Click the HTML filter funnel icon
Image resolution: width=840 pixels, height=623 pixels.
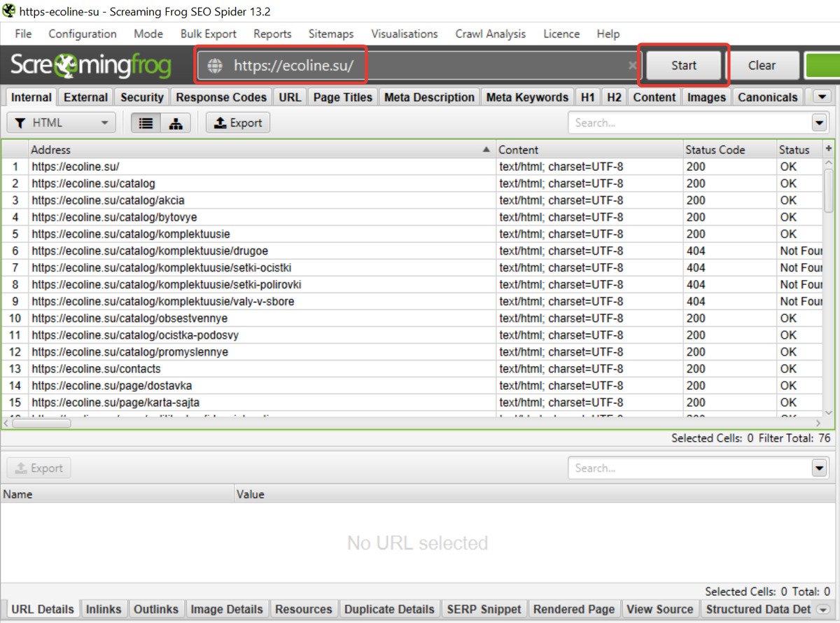click(21, 122)
